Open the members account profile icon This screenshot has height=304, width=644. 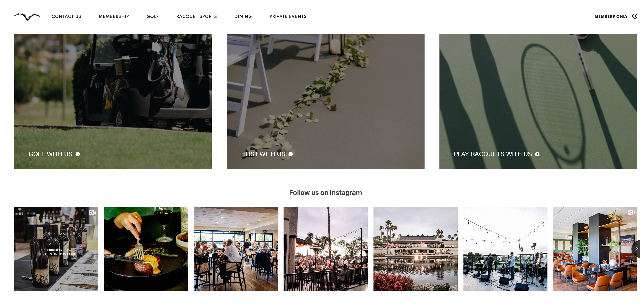pos(634,16)
